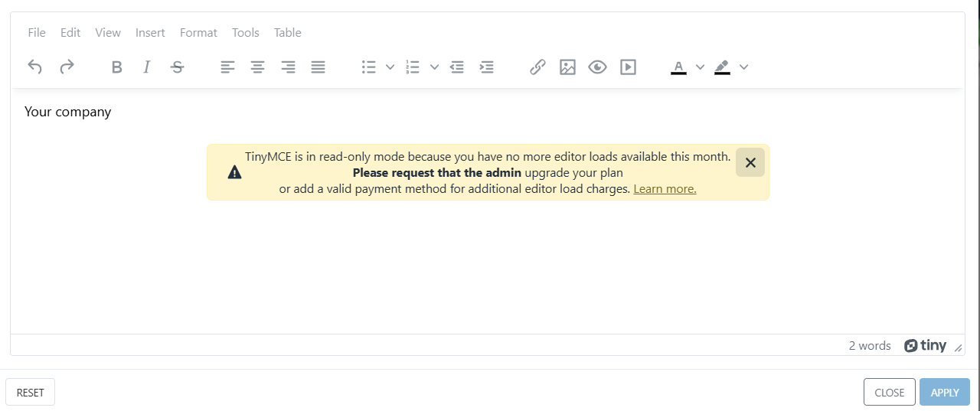Click the Undo arrow icon
Image resolution: width=980 pixels, height=411 pixels.
click(x=34, y=67)
